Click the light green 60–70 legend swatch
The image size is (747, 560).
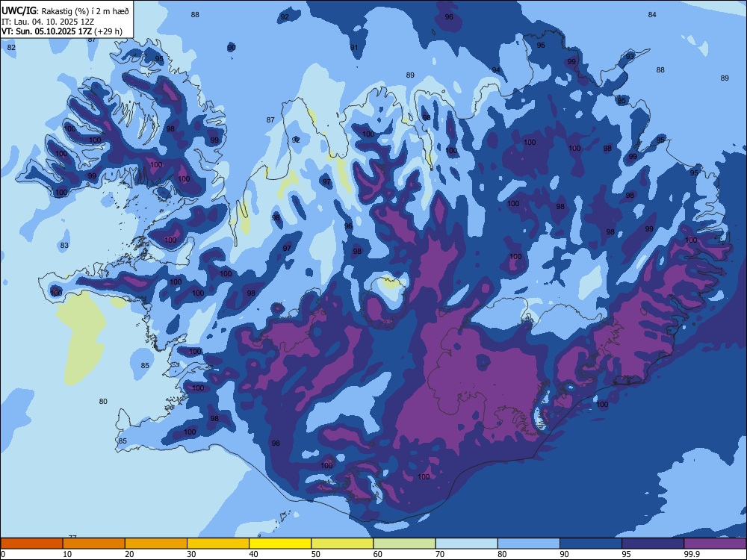[x=404, y=544]
